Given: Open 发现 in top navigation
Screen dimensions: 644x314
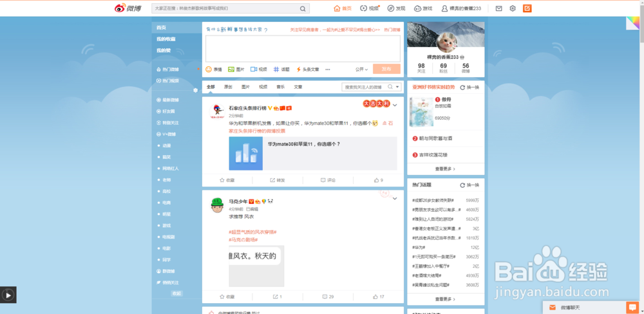Looking at the screenshot, I should pos(396,8).
